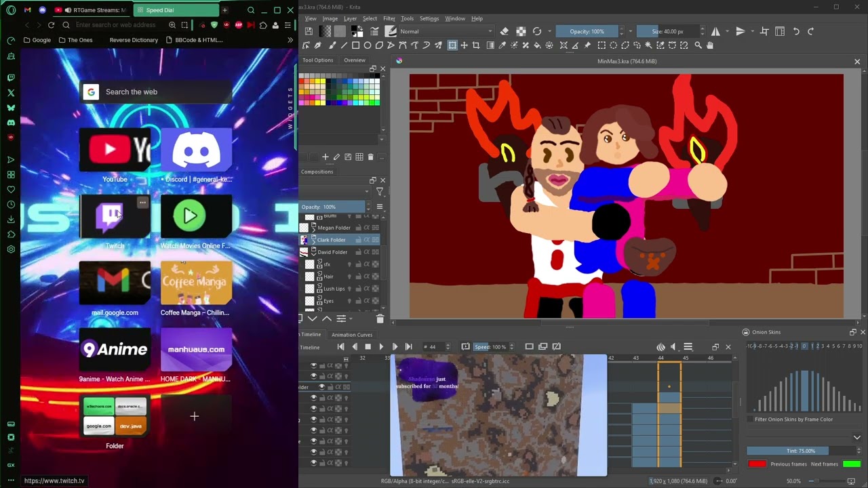This screenshot has height=488, width=868.
Task: Switch to Animation Curves tab
Action: 352,335
